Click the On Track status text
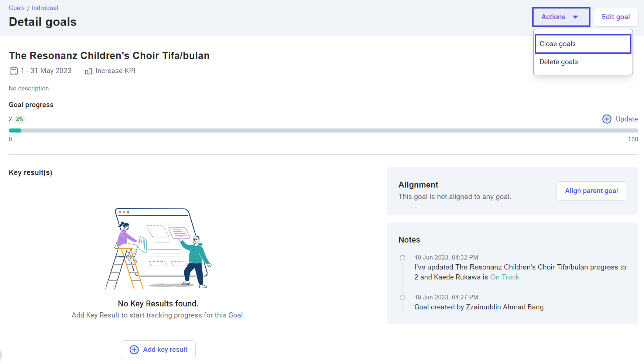This screenshot has width=644, height=364. [504, 277]
